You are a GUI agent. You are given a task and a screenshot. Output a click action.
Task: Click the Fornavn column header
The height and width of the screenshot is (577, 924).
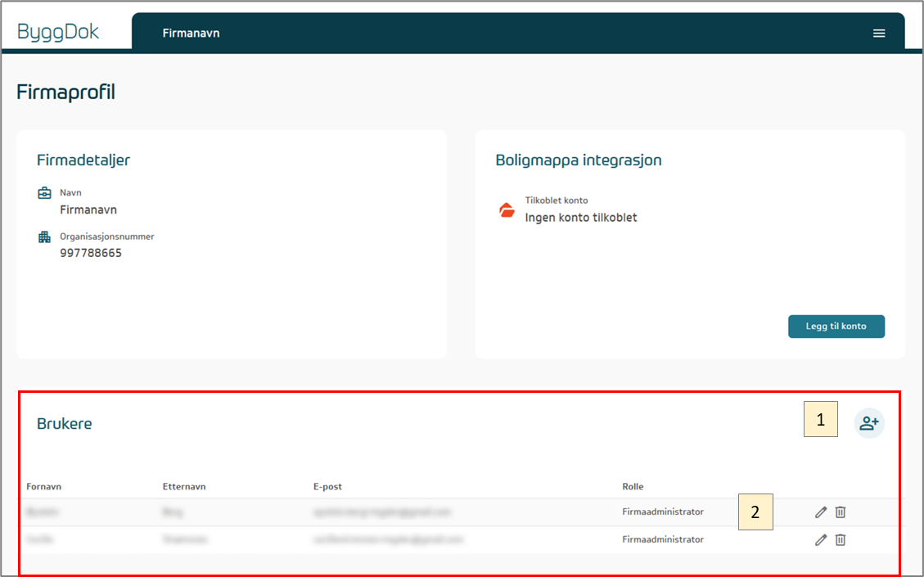coord(43,486)
